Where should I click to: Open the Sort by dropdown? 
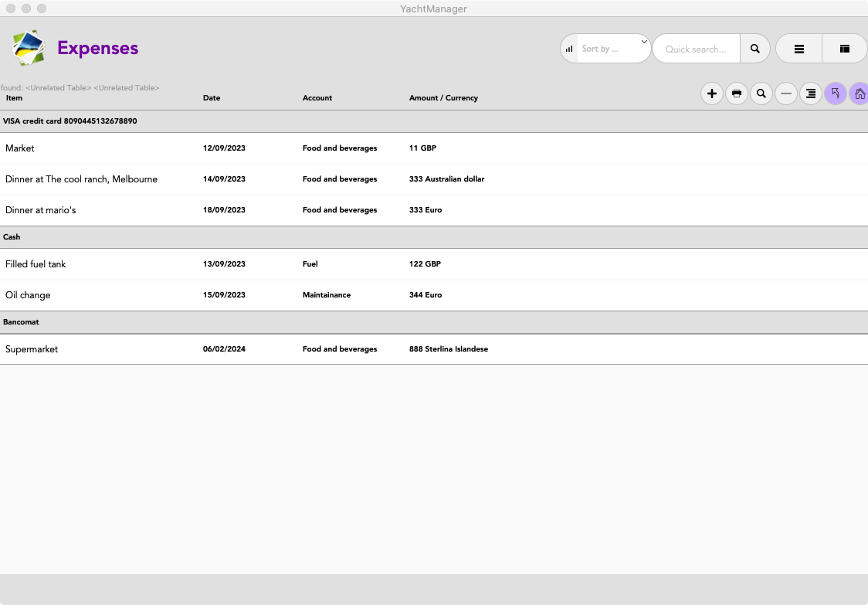[614, 49]
